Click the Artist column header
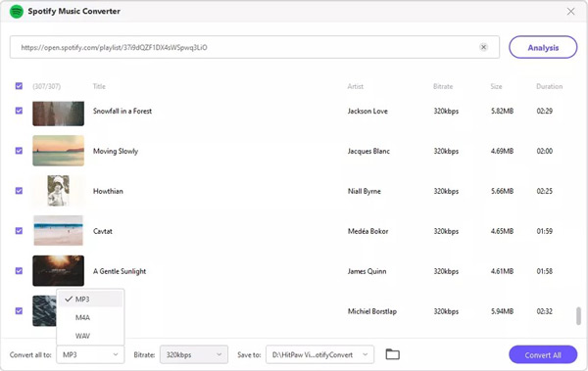This screenshot has width=588, height=371. pyautogui.click(x=355, y=86)
